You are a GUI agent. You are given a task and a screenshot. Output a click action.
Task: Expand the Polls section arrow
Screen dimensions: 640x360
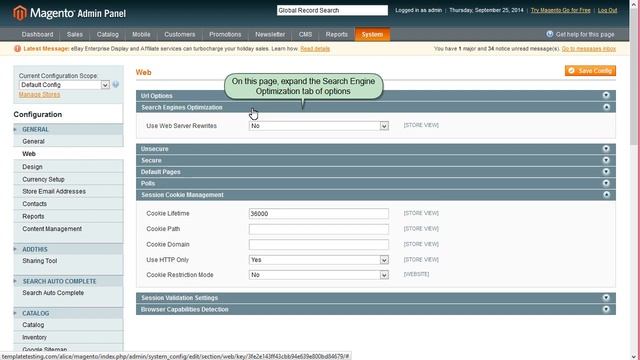click(x=606, y=183)
